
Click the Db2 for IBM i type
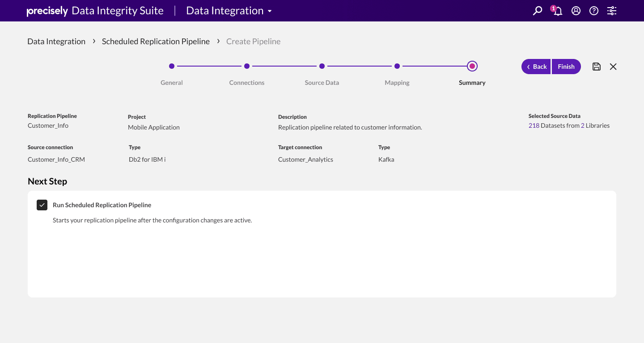(x=147, y=159)
